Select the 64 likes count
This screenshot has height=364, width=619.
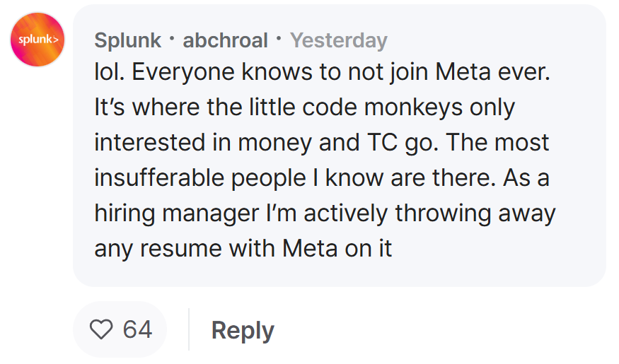[137, 329]
